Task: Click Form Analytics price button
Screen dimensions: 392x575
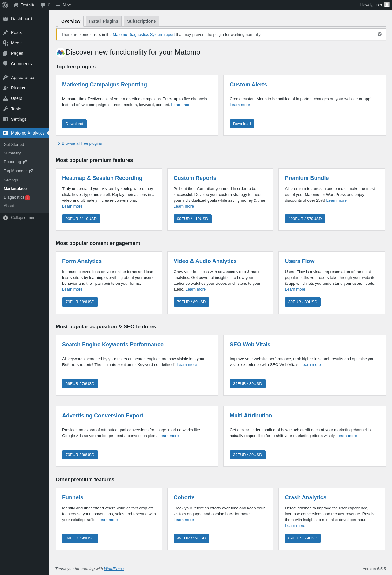Action: pyautogui.click(x=80, y=302)
